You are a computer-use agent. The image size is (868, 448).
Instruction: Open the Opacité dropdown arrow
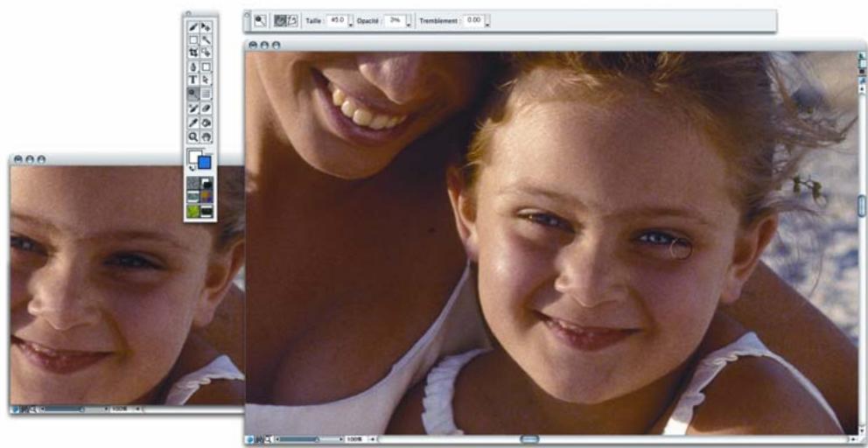tap(409, 24)
